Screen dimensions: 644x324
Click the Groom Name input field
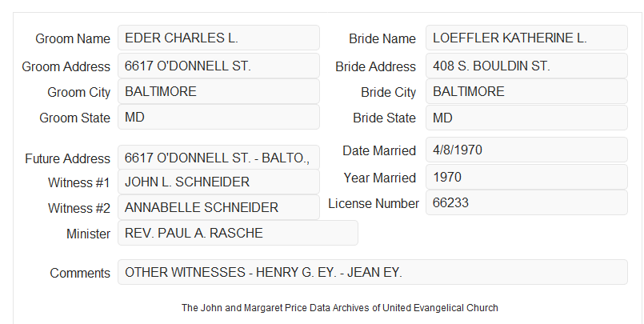(218, 38)
